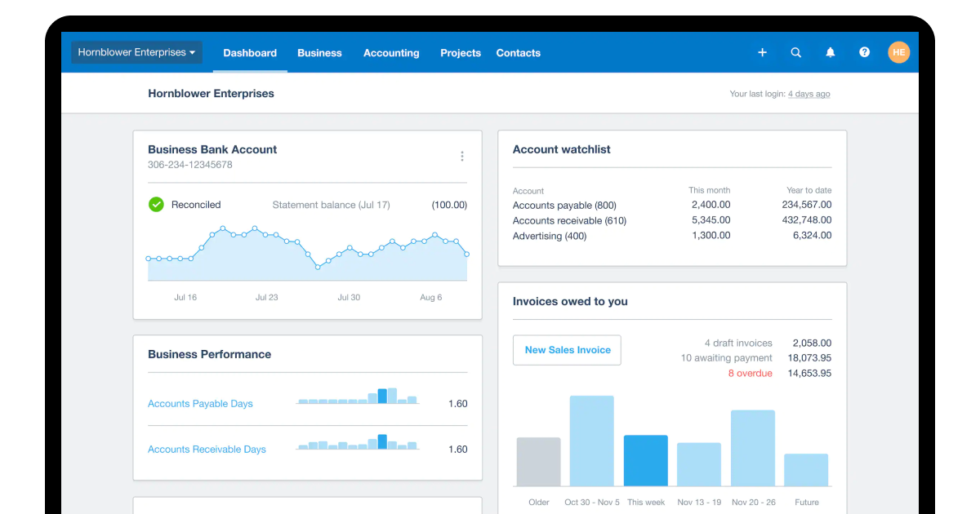
Task: Open the Business Bank Account overflow menu
Action: pos(462,156)
